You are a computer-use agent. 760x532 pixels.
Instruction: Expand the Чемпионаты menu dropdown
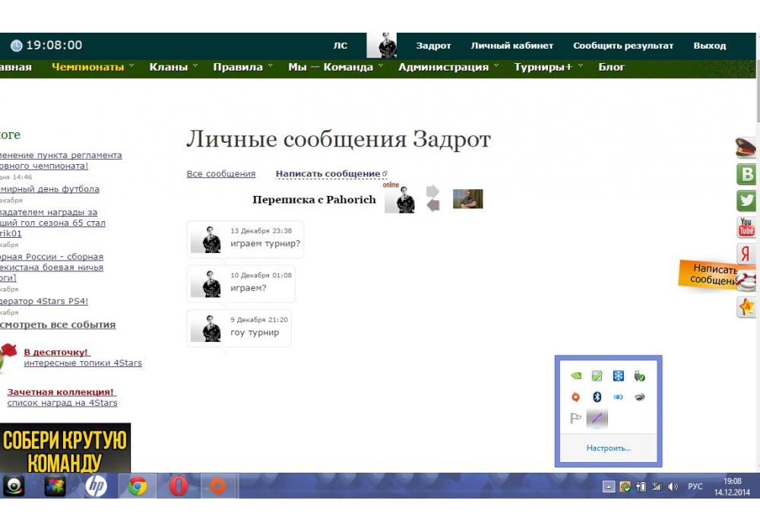tap(88, 67)
